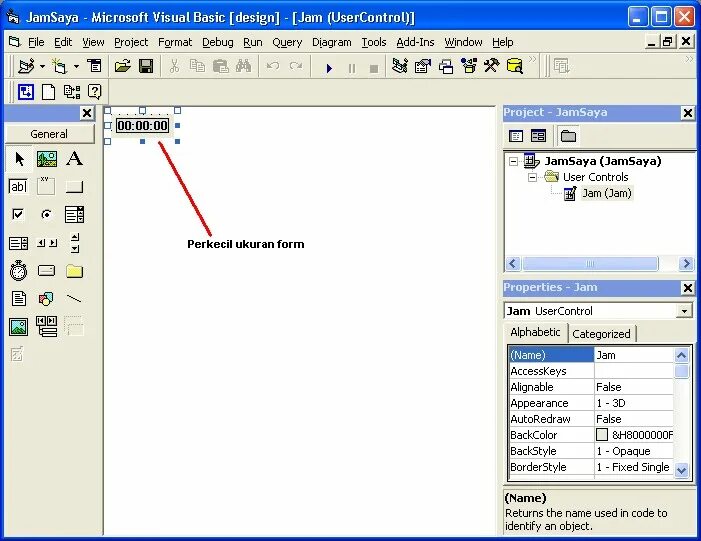Click View Object in Project panel
Image resolution: width=701 pixels, height=541 pixels.
pos(538,136)
